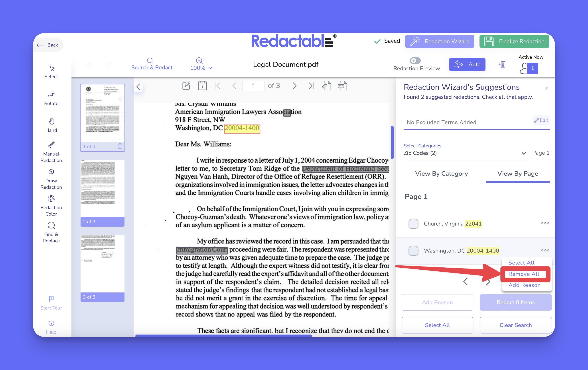Click the Finalize Redaction button
588x370 pixels.
point(514,41)
